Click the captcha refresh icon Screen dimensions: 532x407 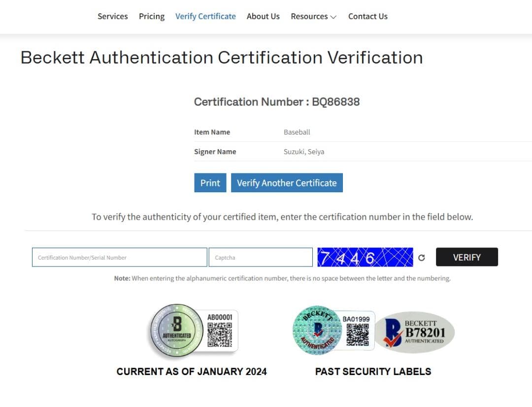tap(421, 257)
